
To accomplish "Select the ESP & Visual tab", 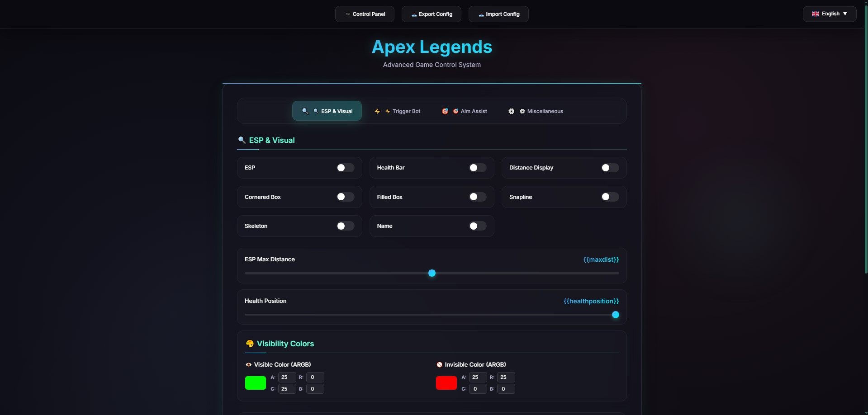I will [327, 111].
